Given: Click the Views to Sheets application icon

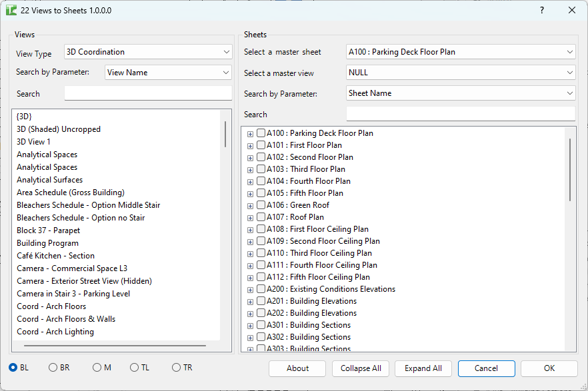Looking at the screenshot, I should 12,10.
